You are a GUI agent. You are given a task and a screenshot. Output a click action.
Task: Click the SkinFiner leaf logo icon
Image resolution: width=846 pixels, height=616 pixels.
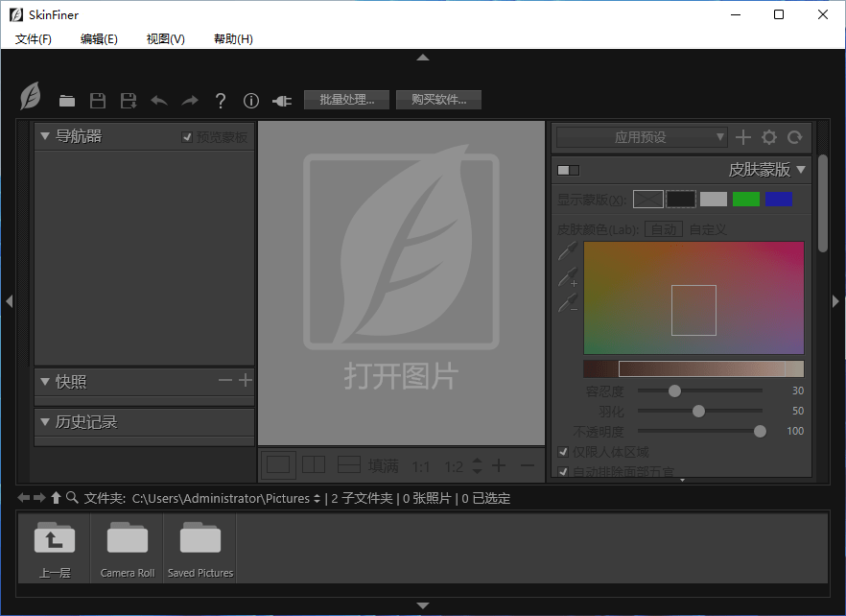pyautogui.click(x=31, y=96)
